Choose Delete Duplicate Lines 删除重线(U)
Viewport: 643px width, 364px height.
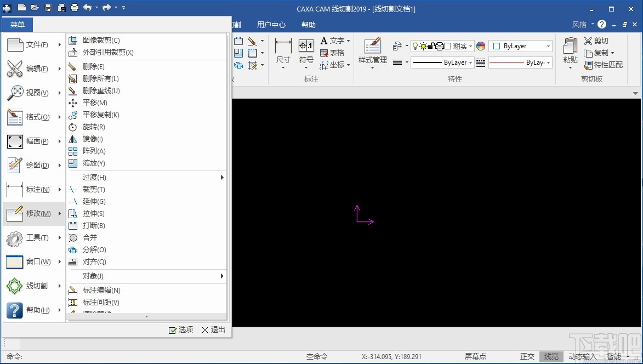[146, 90]
